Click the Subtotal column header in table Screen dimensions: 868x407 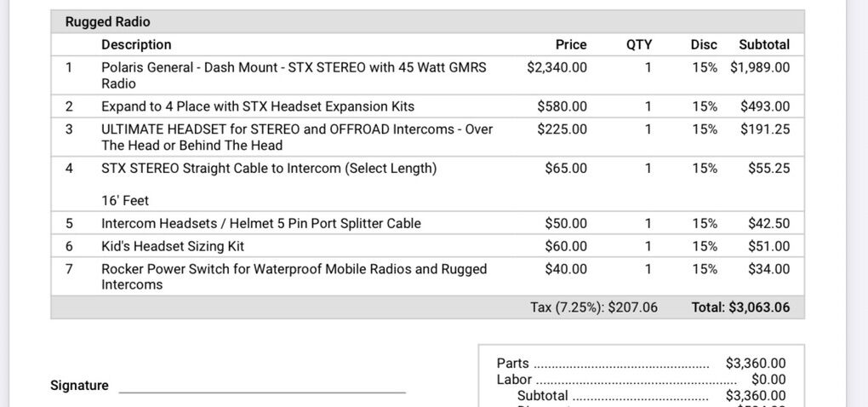[x=764, y=44]
